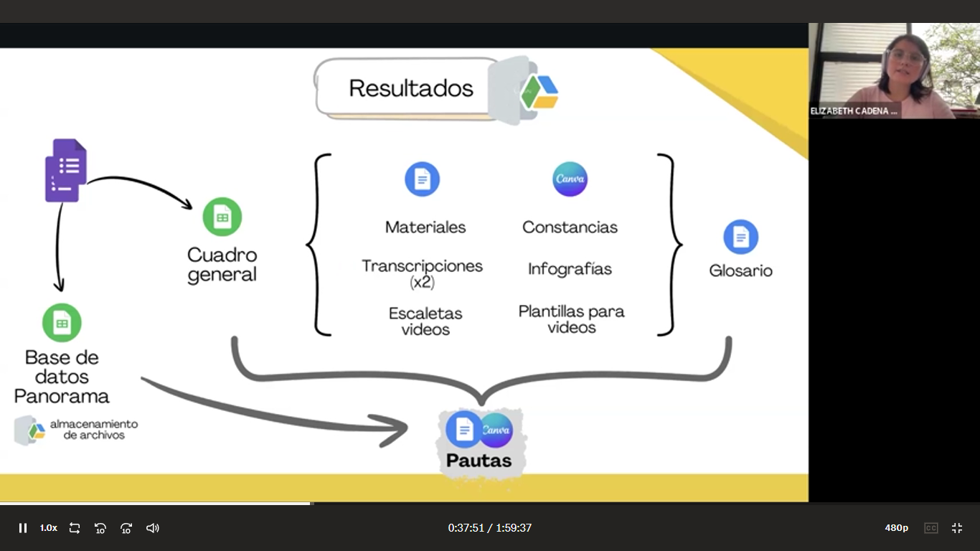980x551 pixels.
Task: Exit fullscreen mode
Action: click(957, 528)
